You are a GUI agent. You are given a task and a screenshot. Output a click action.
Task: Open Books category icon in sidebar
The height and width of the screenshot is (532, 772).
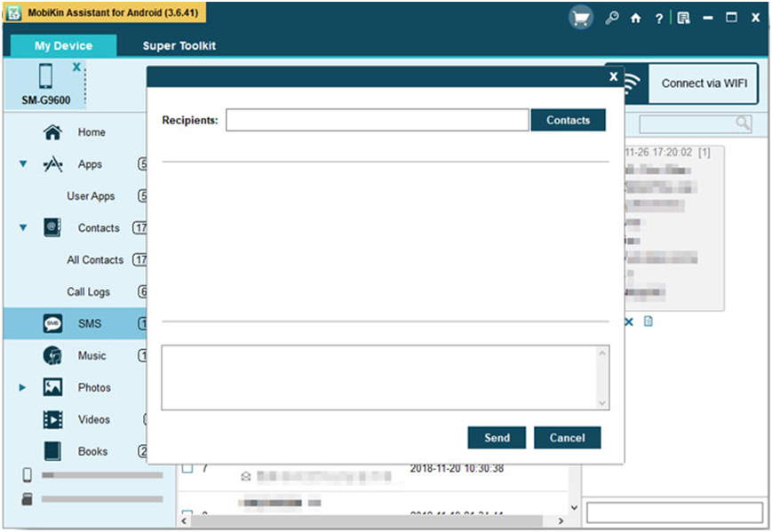coord(52,451)
